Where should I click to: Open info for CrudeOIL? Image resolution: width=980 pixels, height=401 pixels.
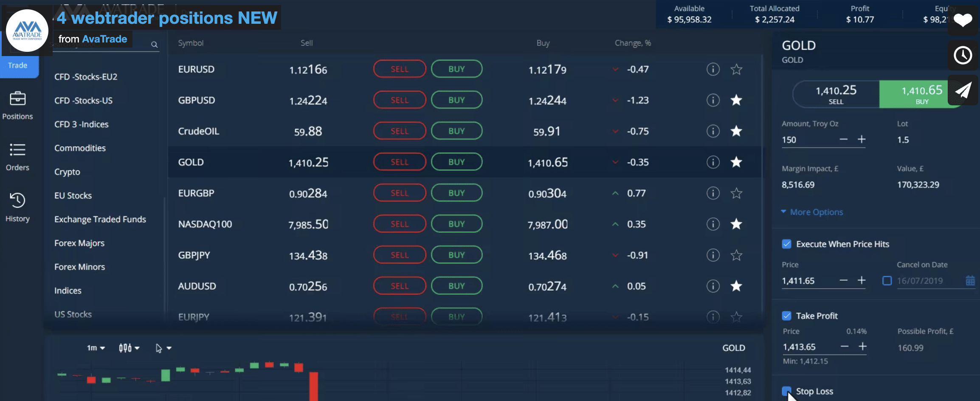tap(713, 131)
